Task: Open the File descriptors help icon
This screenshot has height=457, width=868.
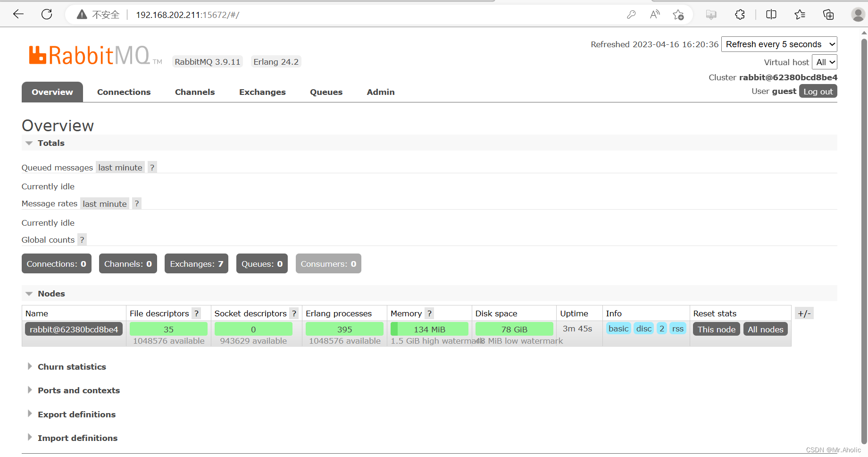Action: pos(197,313)
